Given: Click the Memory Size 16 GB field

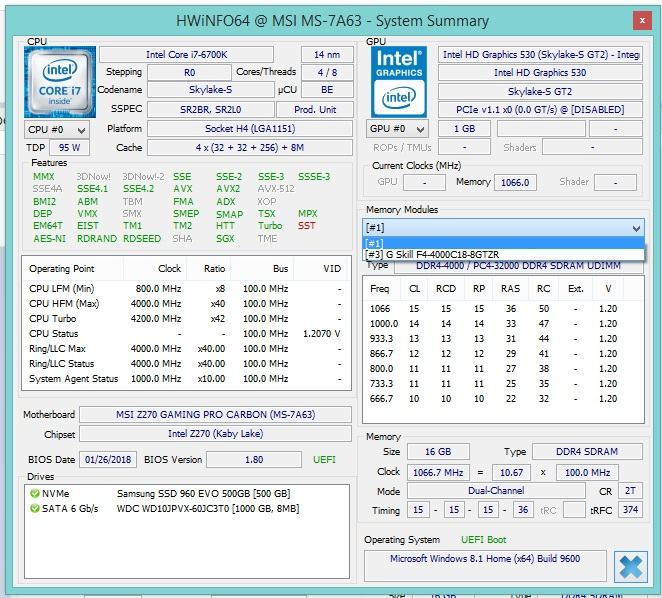Looking at the screenshot, I should pos(438,452).
